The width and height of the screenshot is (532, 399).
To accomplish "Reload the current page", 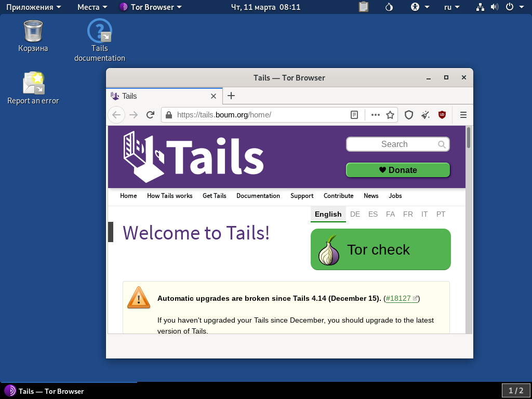I will click(x=150, y=115).
